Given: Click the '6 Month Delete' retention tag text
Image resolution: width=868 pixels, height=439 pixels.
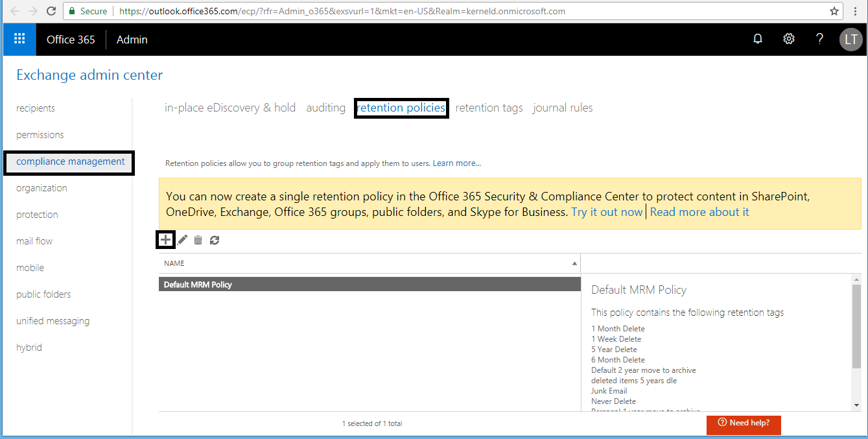Looking at the screenshot, I should (x=618, y=360).
